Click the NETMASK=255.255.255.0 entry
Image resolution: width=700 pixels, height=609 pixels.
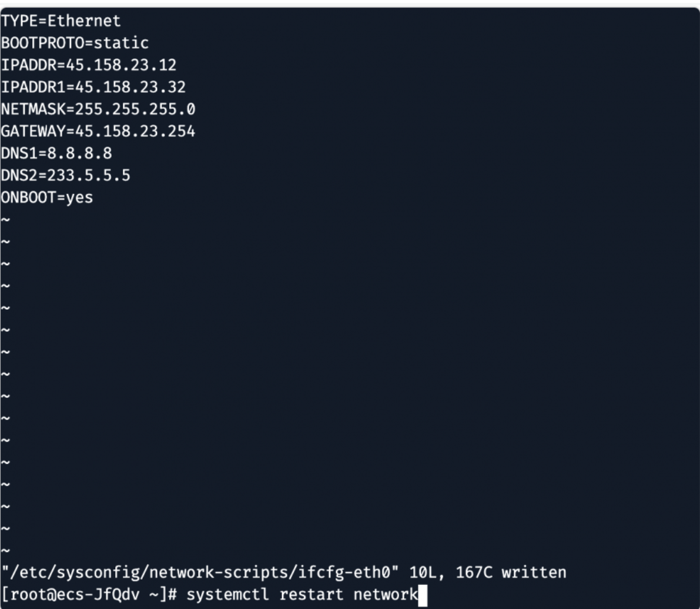(98, 110)
